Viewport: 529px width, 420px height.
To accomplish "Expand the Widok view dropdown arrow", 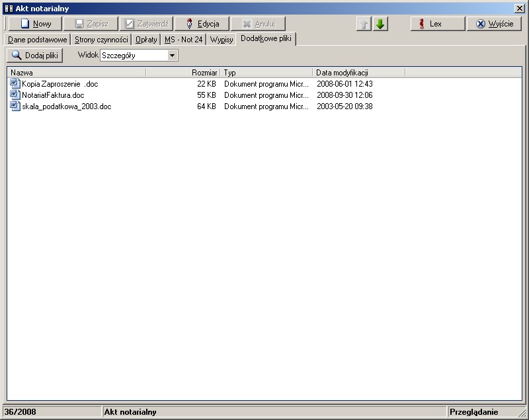I will tap(173, 56).
